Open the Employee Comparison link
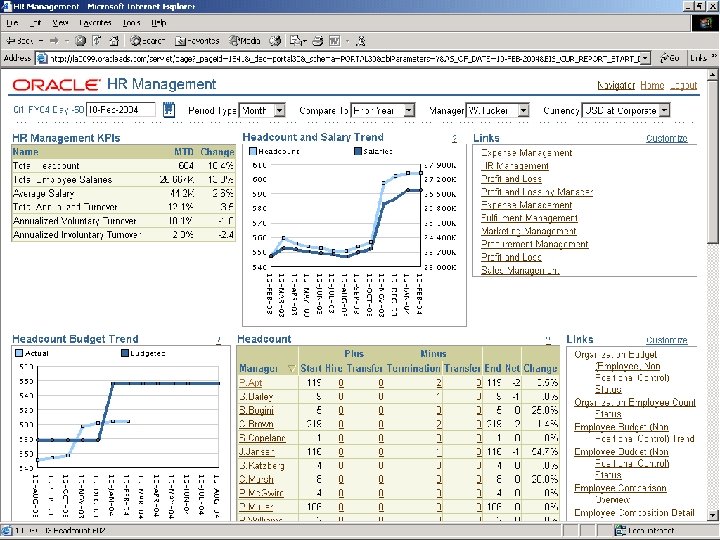The width and height of the screenshot is (720, 540). (620, 488)
